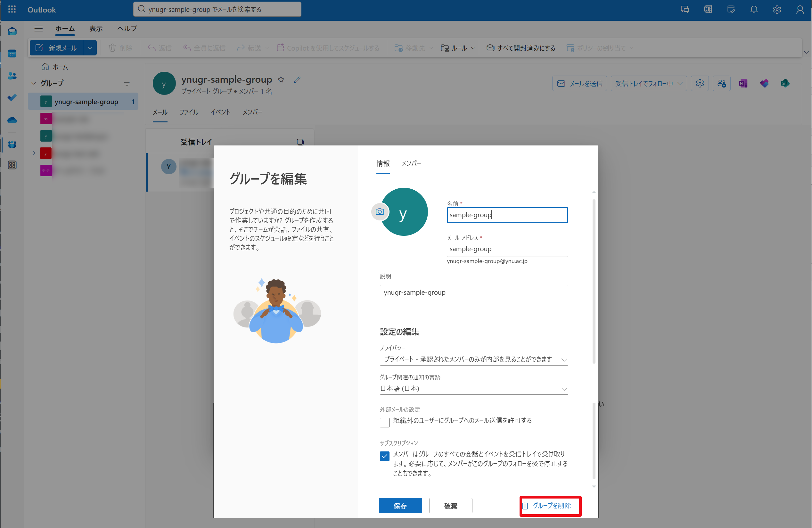This screenshot has width=812, height=528.
Task: Open the Mail app in the left rail
Action: [x=12, y=31]
